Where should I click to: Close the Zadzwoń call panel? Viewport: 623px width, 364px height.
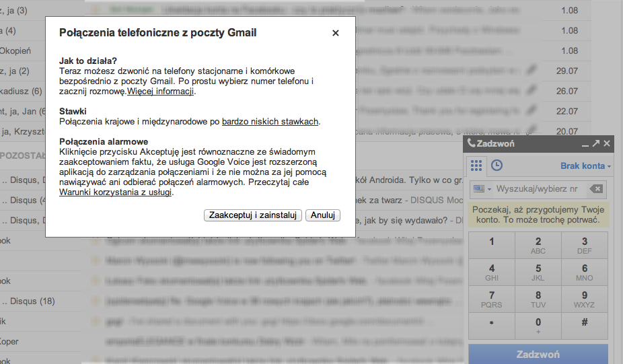pos(607,143)
